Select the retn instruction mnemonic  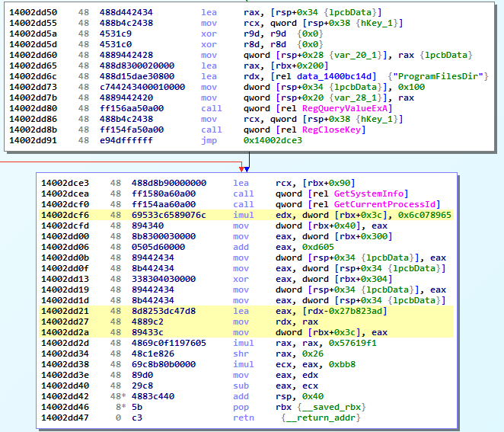pyautogui.click(x=244, y=418)
